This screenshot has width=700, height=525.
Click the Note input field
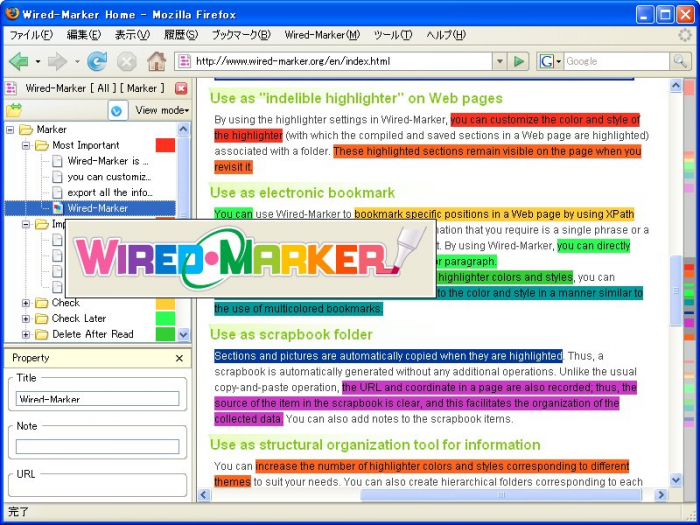coord(97,446)
